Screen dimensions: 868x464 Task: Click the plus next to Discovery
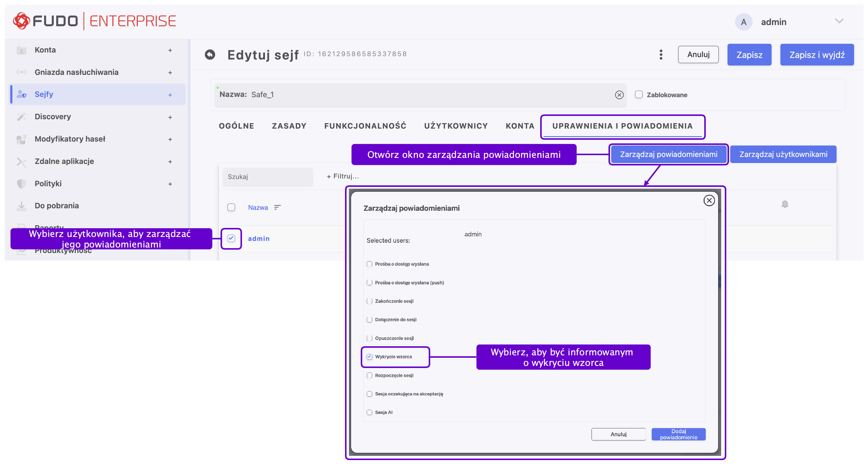tap(170, 117)
